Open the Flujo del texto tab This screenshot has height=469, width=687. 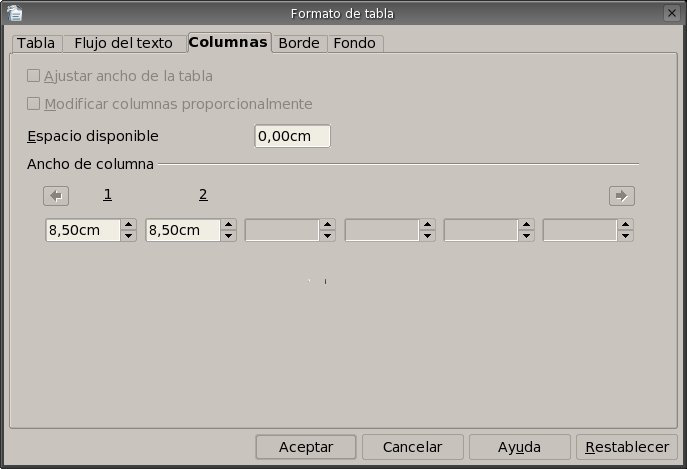click(124, 43)
